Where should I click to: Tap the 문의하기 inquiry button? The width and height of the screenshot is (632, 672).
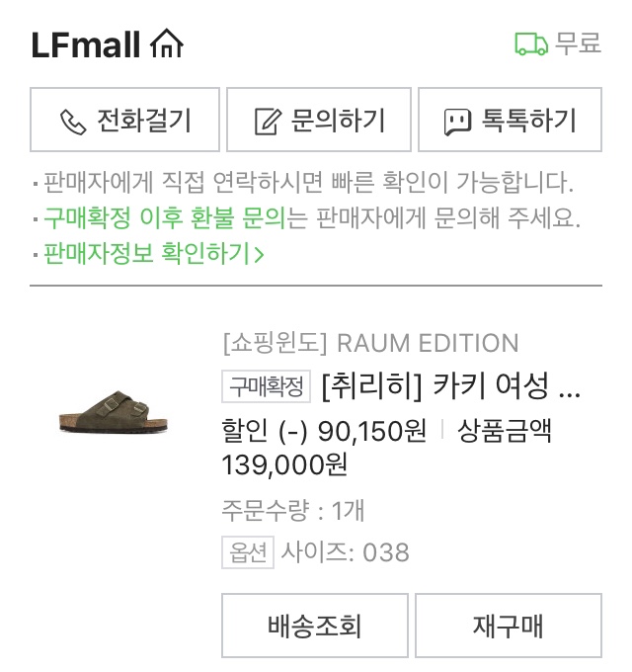tap(319, 121)
